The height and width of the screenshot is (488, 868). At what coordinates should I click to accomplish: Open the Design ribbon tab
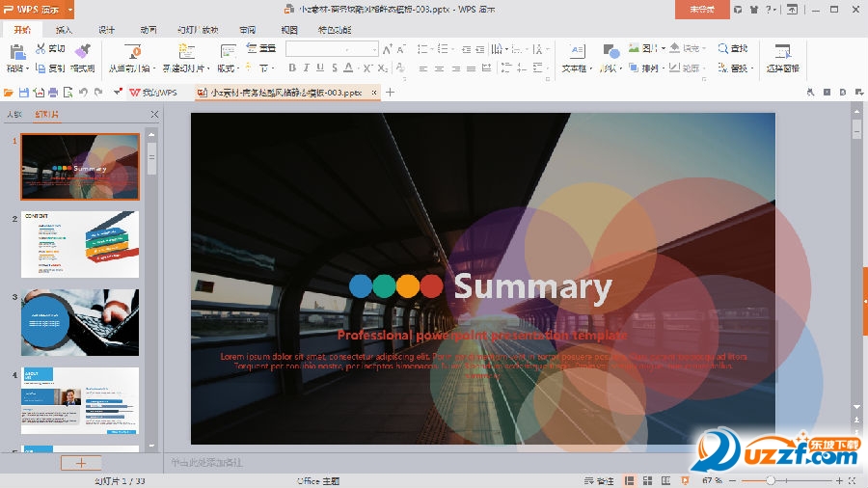(x=106, y=30)
